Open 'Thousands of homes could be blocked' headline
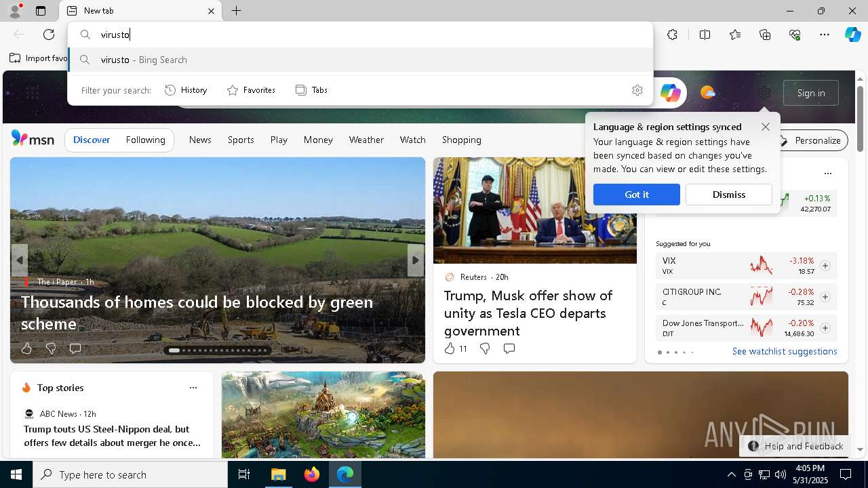This screenshot has height=488, width=868. tap(197, 312)
